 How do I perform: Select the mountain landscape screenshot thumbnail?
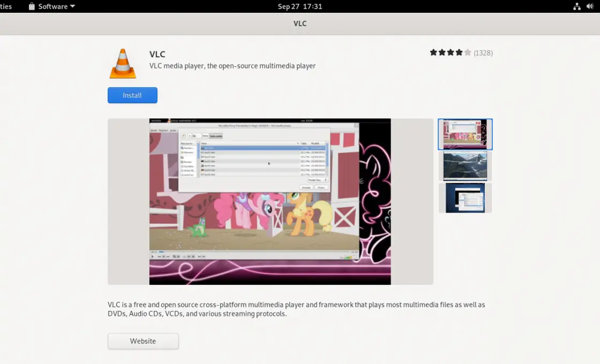click(465, 166)
